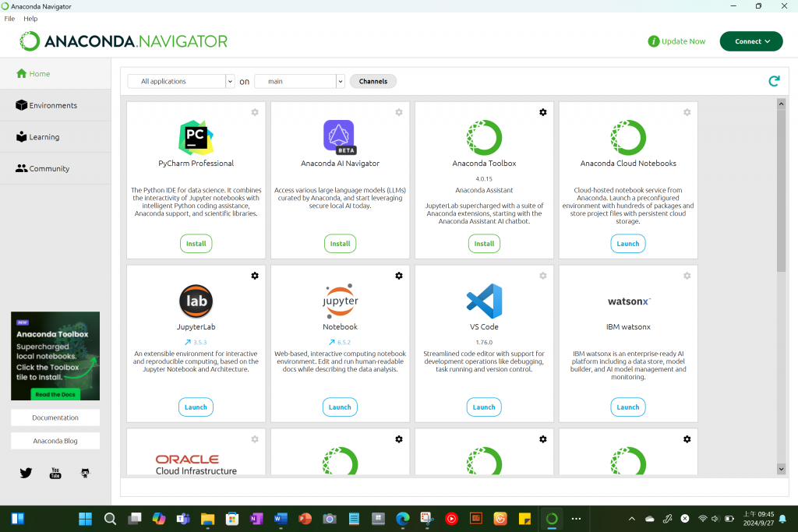Open the Connect dropdown button
Screen dimensions: 798x532
751,41
